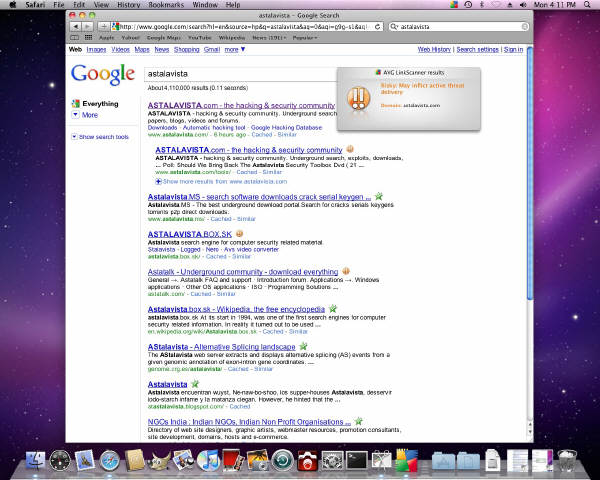
Task: Click the clock showing Mon 4:11 PM
Action: point(554,5)
